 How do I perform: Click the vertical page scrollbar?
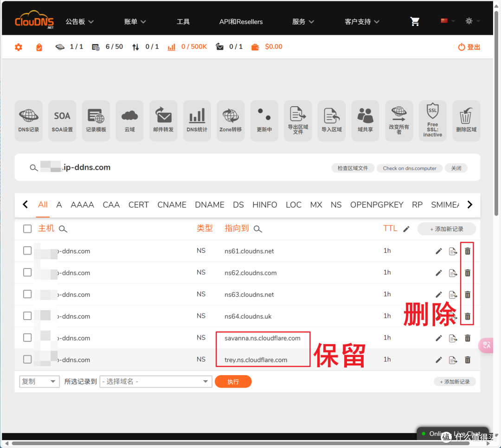[496, 114]
